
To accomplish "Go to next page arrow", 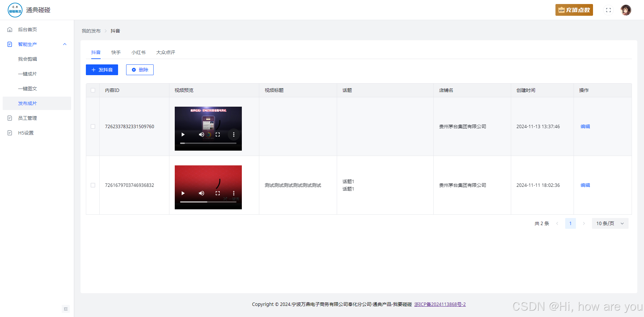I will pos(584,223).
